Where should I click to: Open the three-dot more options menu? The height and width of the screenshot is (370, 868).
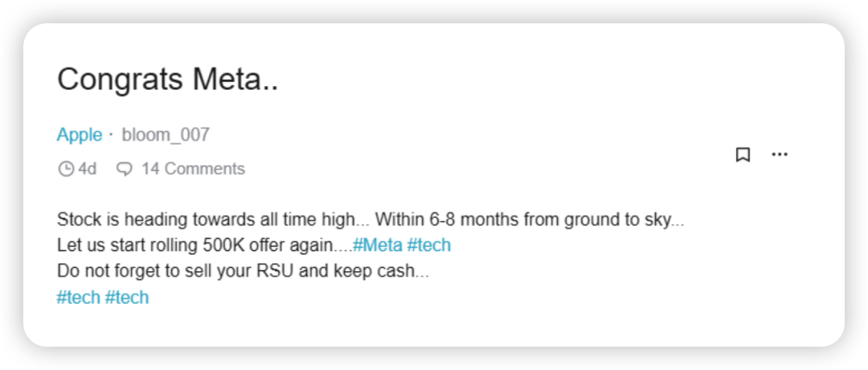point(780,154)
